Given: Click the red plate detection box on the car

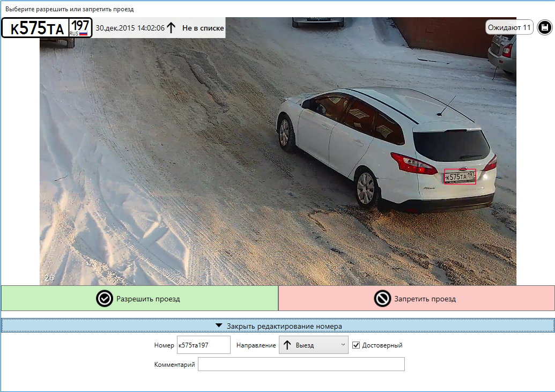Looking at the screenshot, I should tap(460, 176).
